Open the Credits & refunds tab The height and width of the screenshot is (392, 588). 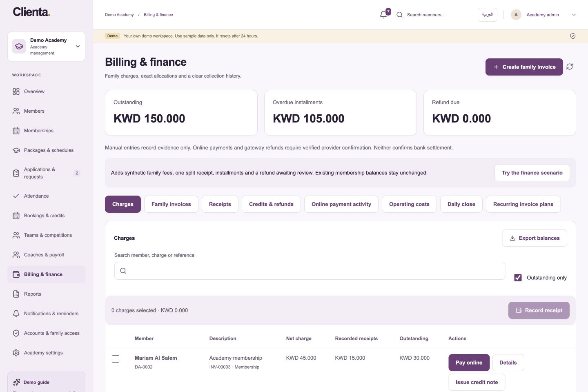pyautogui.click(x=271, y=204)
